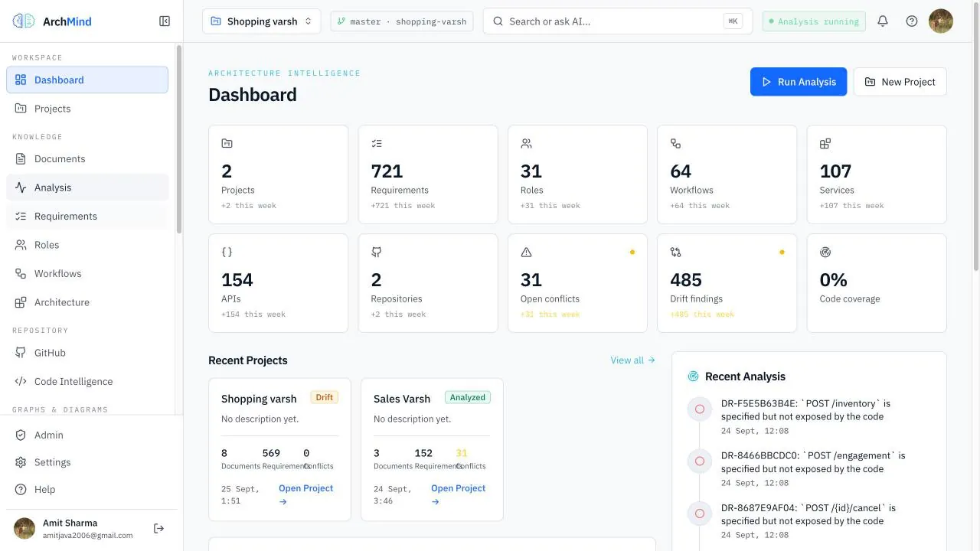Click the Drift findings card icon
This screenshot has height=551, width=980.
click(675, 252)
